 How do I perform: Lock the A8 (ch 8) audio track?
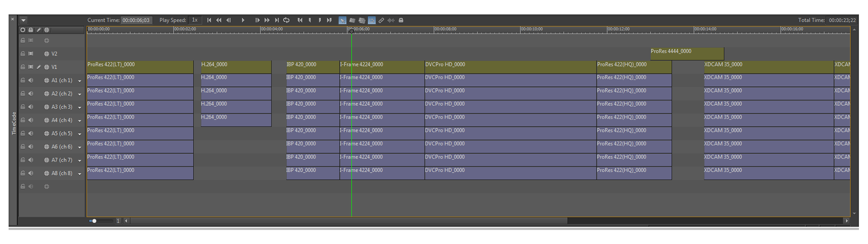click(x=23, y=173)
